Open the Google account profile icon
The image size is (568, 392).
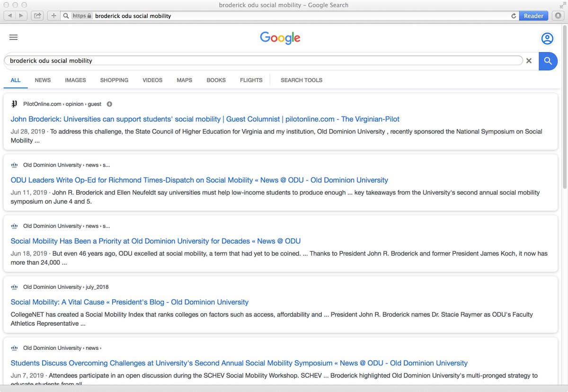point(547,38)
